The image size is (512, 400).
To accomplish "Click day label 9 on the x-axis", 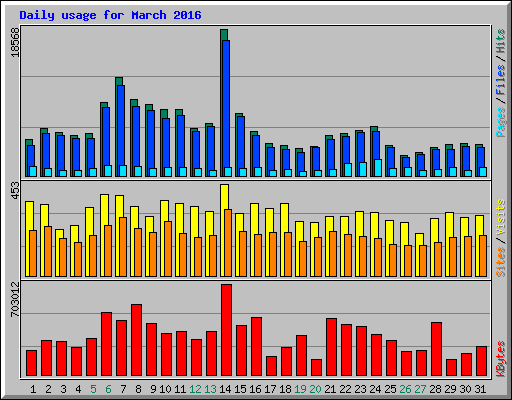I will click(153, 389).
